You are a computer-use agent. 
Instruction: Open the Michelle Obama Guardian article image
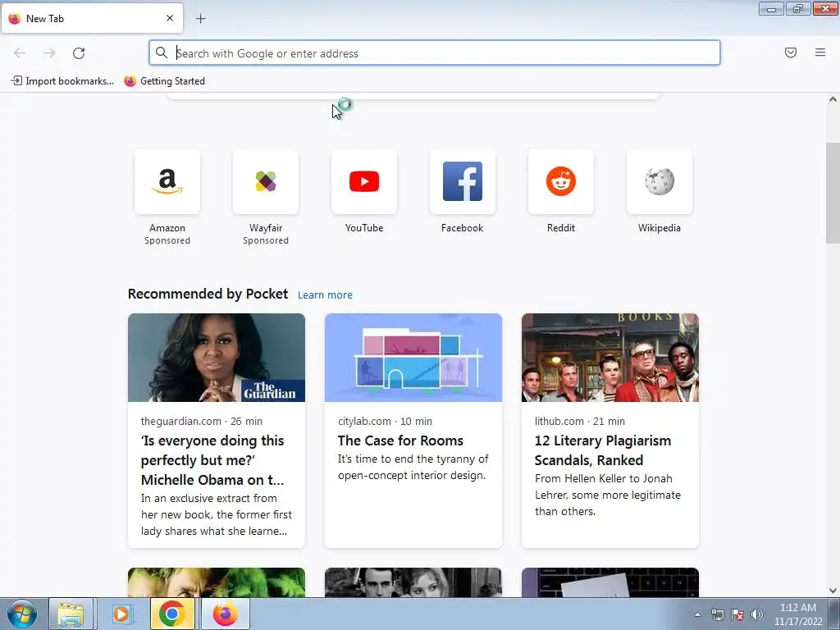click(217, 358)
